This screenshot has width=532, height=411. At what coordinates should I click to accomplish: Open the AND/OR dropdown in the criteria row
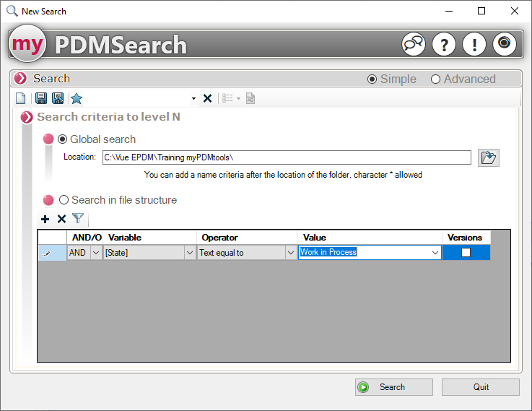point(96,253)
